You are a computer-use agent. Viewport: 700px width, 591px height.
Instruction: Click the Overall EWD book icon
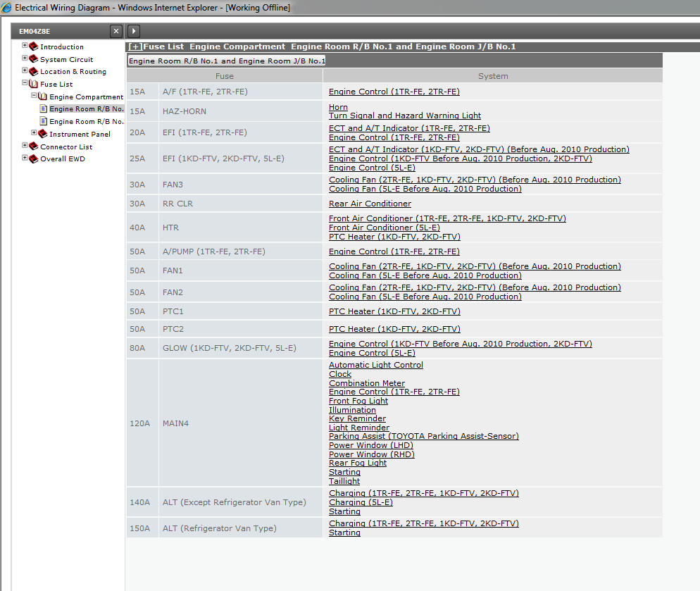coord(33,158)
